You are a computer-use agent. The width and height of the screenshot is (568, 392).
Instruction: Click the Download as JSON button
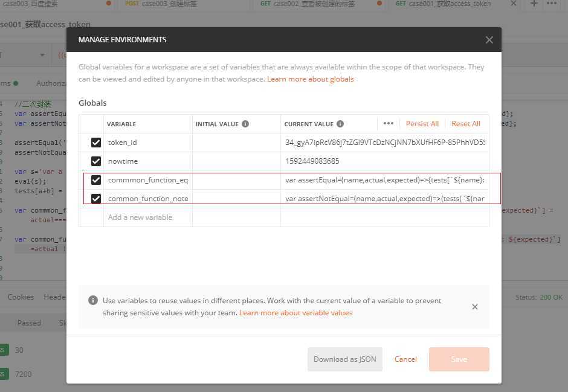344,359
